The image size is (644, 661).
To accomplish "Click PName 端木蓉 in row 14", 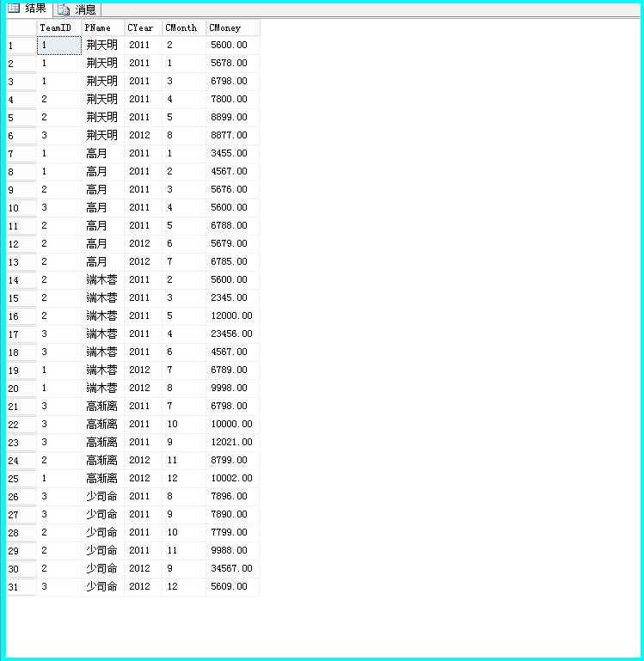I will point(101,279).
